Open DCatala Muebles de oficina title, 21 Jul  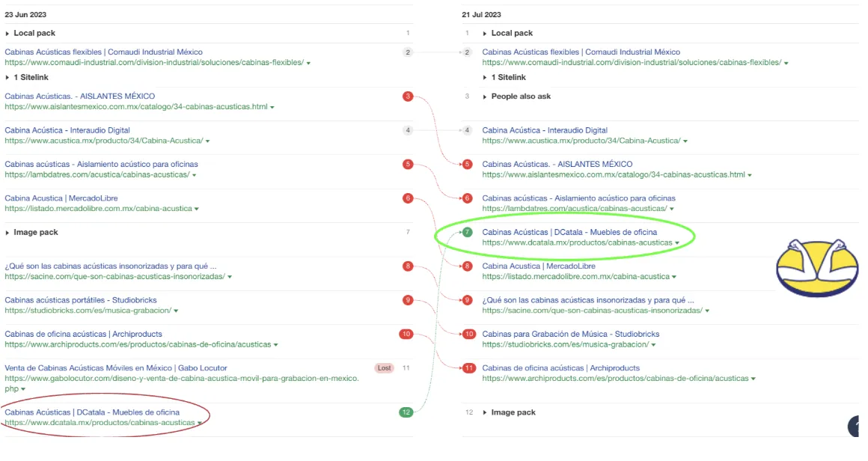pos(569,233)
